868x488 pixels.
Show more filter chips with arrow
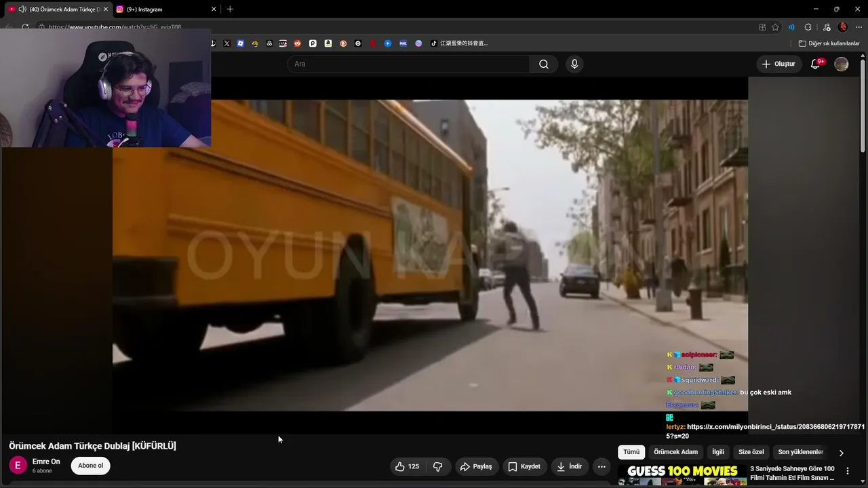tap(842, 453)
